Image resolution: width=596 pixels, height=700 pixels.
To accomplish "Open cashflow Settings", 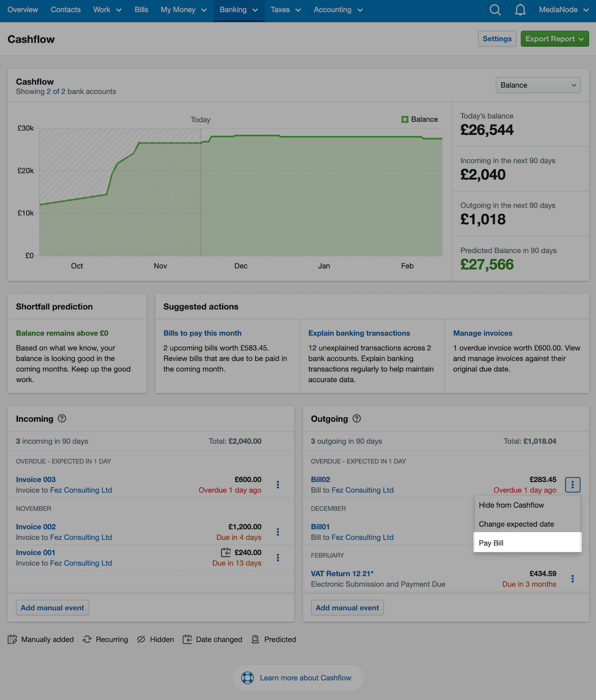I will click(497, 39).
